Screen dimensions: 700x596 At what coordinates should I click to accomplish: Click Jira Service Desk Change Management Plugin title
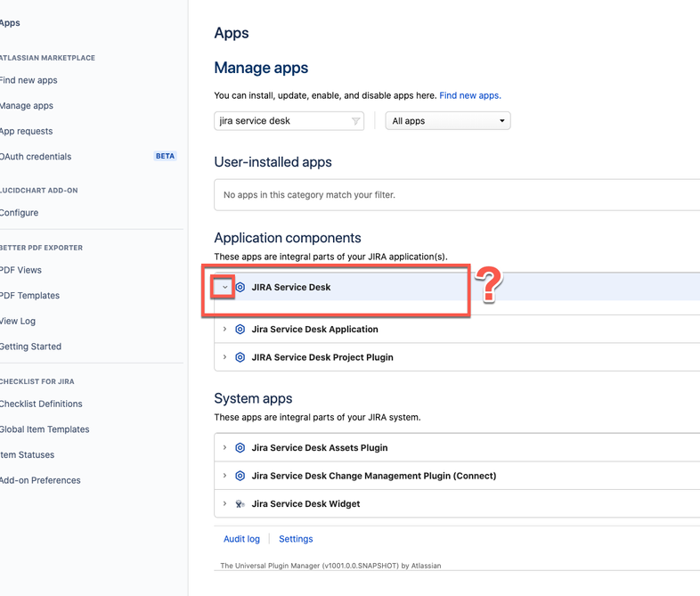(x=374, y=476)
